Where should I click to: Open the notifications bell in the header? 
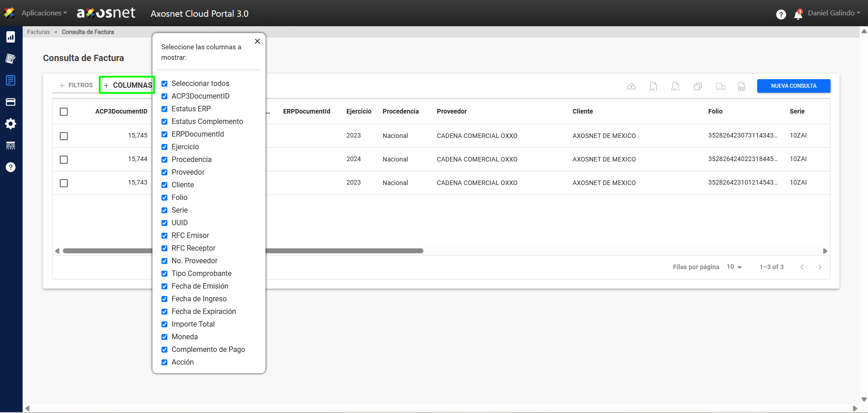point(798,14)
